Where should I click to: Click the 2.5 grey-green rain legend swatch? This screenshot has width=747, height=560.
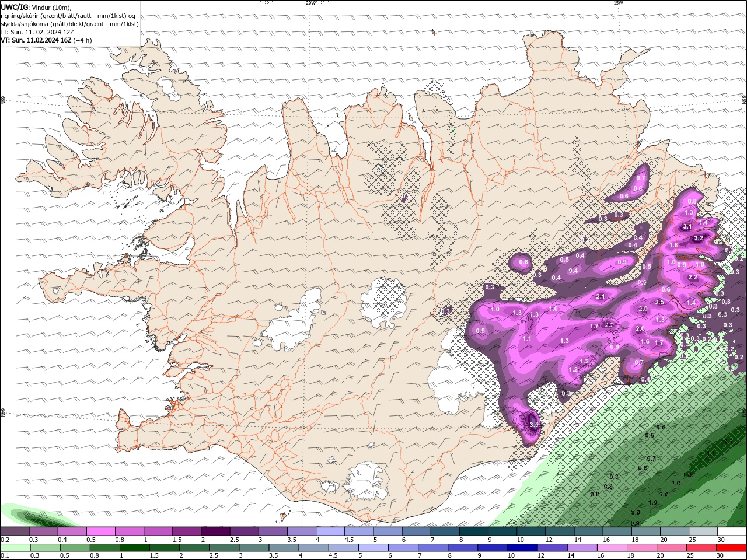[x=224, y=547]
